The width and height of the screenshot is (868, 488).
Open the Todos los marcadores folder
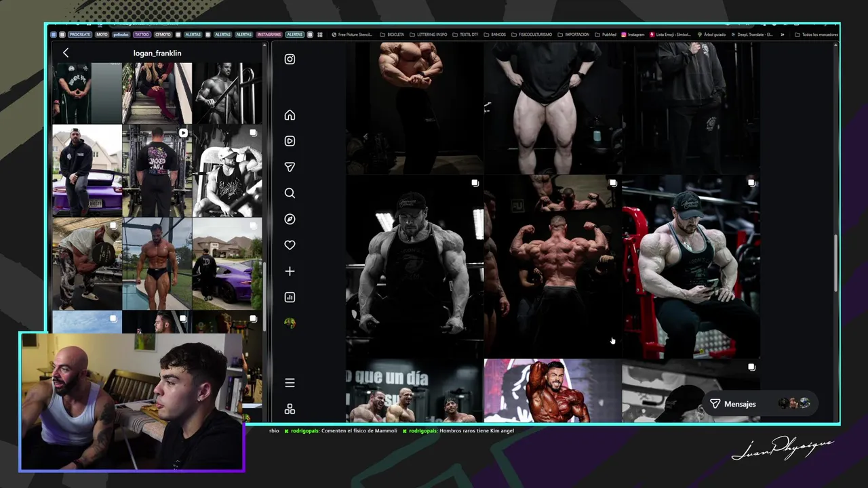coord(816,35)
